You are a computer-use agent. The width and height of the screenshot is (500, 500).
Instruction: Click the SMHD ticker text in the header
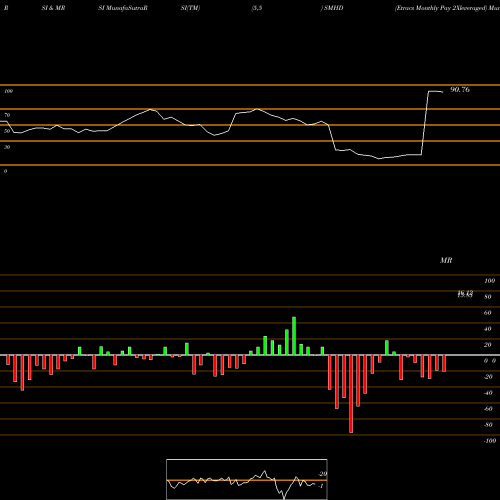[x=333, y=8]
